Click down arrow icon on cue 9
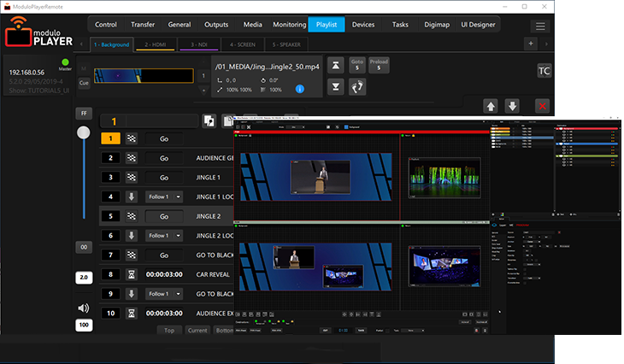 [x=132, y=294]
